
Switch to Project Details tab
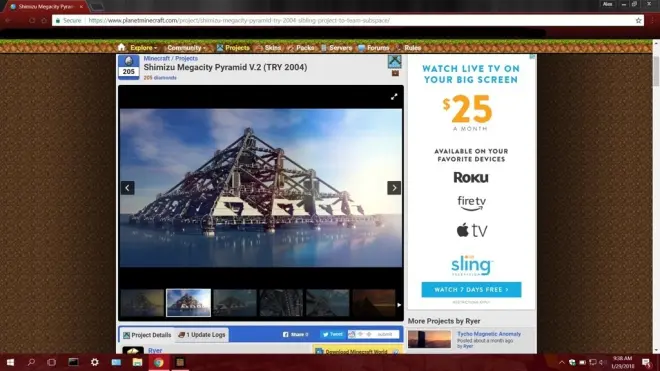(x=147, y=335)
